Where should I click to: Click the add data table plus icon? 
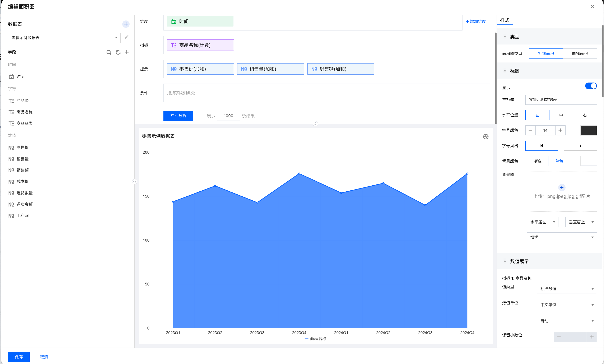126,24
